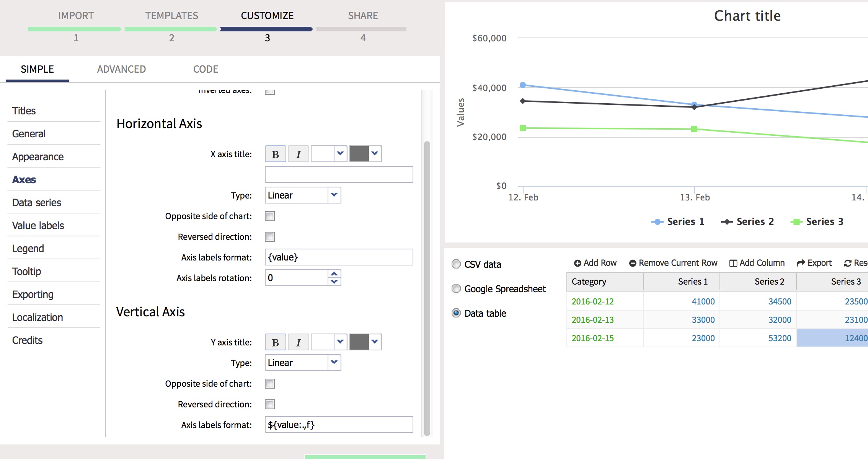Toggle bold for Y axis title
Image resolution: width=868 pixels, height=459 pixels.
point(275,342)
